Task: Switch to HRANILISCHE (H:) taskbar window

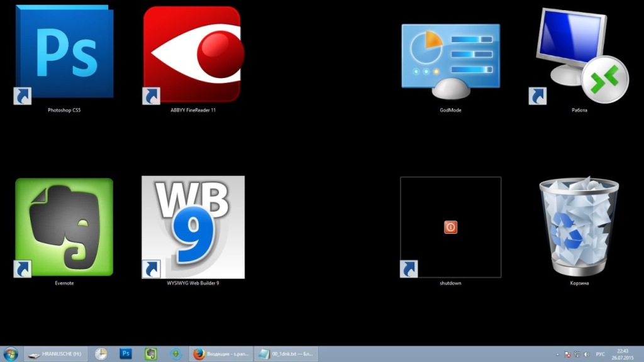Action: [x=55, y=354]
